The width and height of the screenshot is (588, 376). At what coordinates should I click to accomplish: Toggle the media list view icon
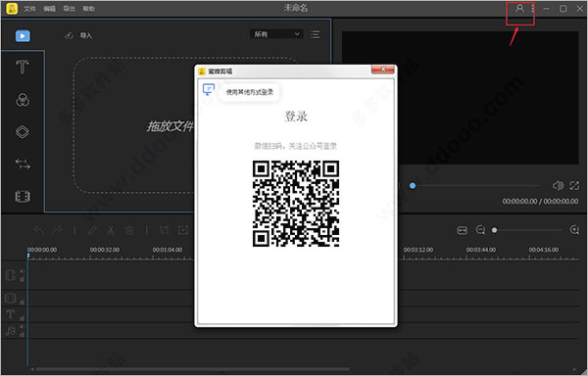tap(316, 34)
